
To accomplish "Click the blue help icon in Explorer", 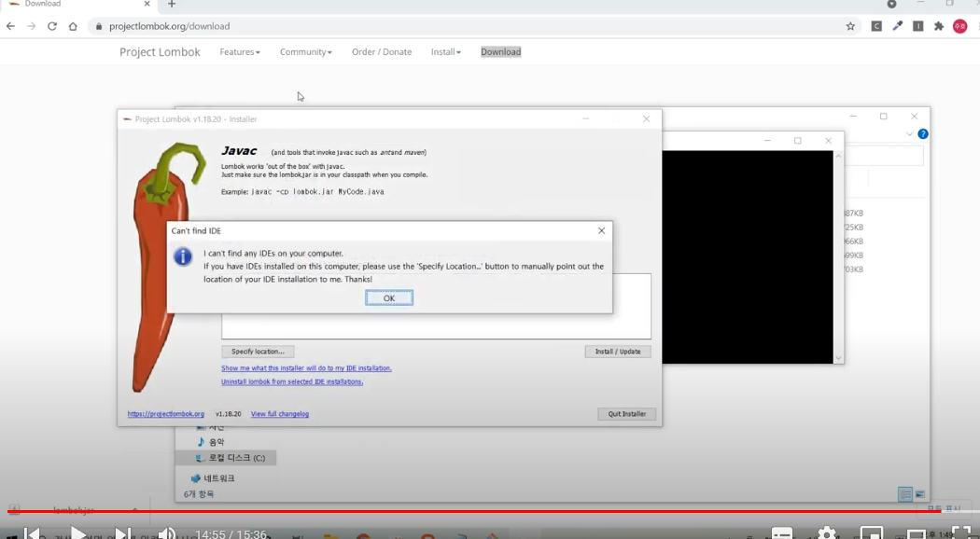I will point(922,133).
